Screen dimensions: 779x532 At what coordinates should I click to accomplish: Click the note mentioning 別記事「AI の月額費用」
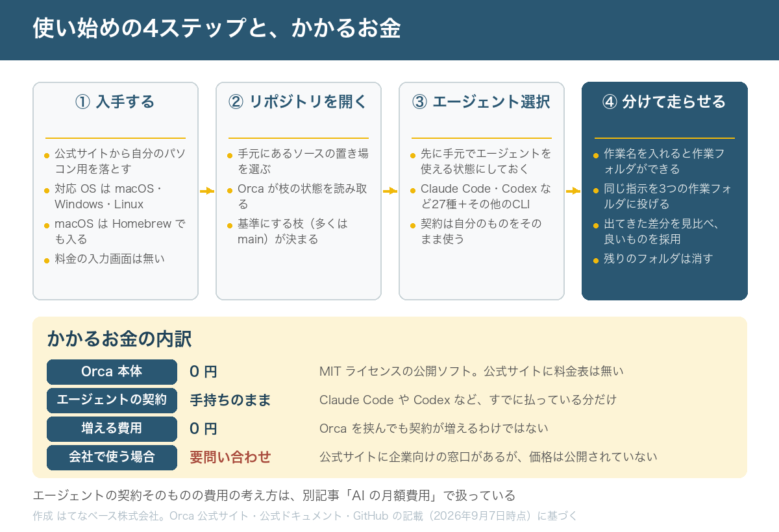pyautogui.click(x=274, y=496)
